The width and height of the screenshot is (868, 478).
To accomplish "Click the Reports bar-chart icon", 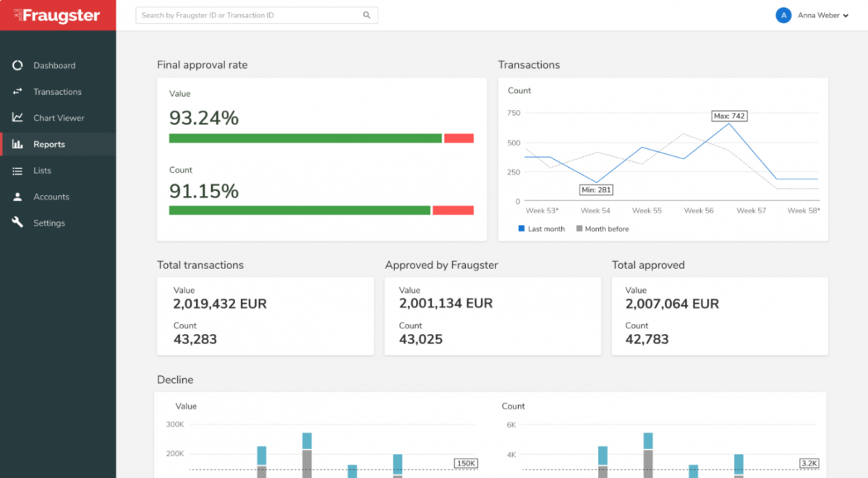I will (17, 145).
